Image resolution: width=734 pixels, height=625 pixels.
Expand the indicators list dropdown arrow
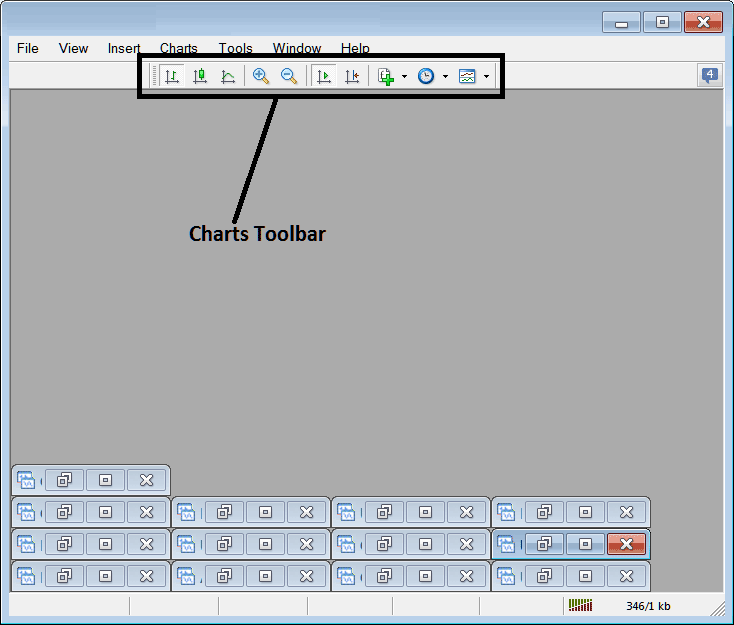click(x=404, y=76)
